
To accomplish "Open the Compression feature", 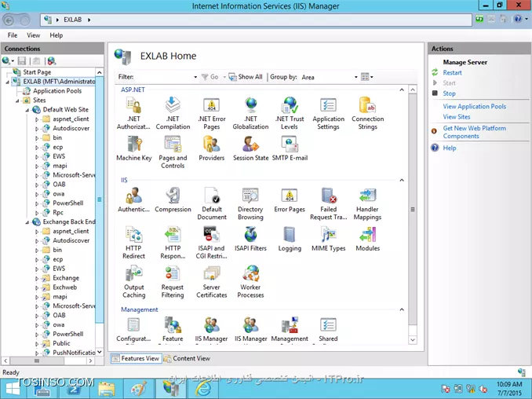I will [173, 200].
